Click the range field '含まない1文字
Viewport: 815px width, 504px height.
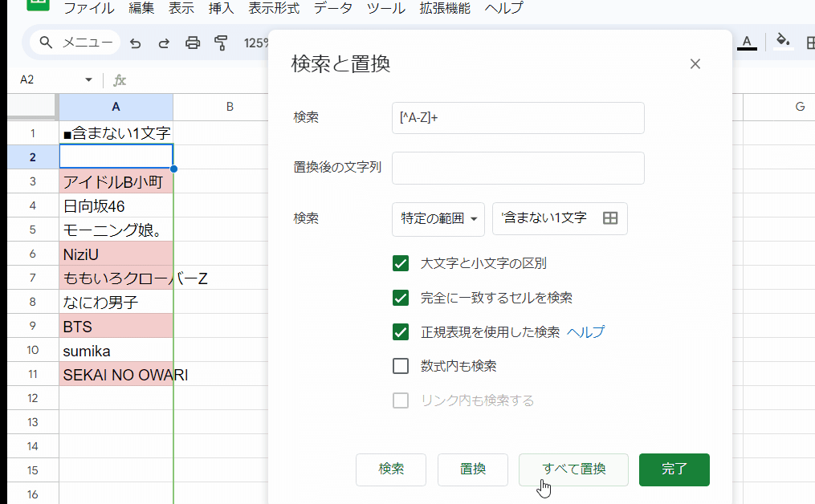[560, 219]
